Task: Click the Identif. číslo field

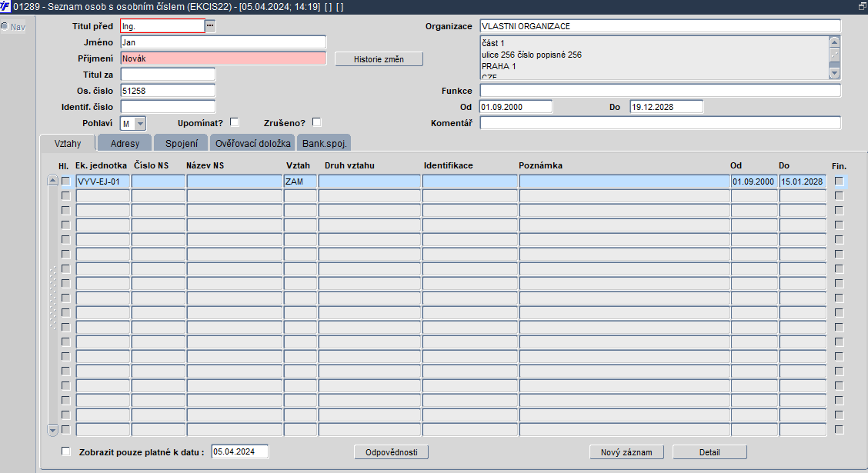Action: pyautogui.click(x=168, y=106)
